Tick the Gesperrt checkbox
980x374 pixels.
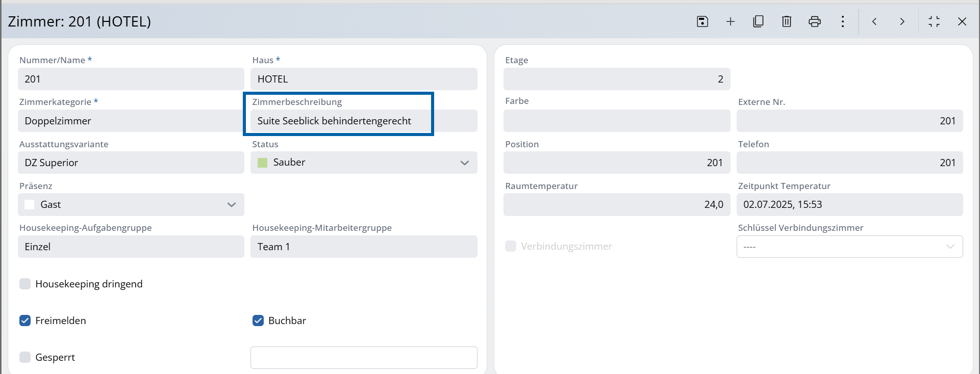[x=25, y=357]
